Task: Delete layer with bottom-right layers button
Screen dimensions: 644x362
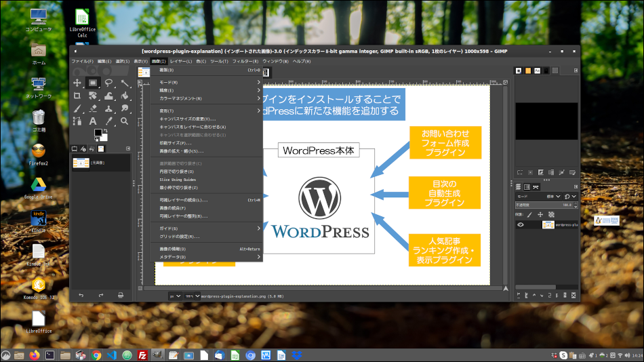Action: 573,296
